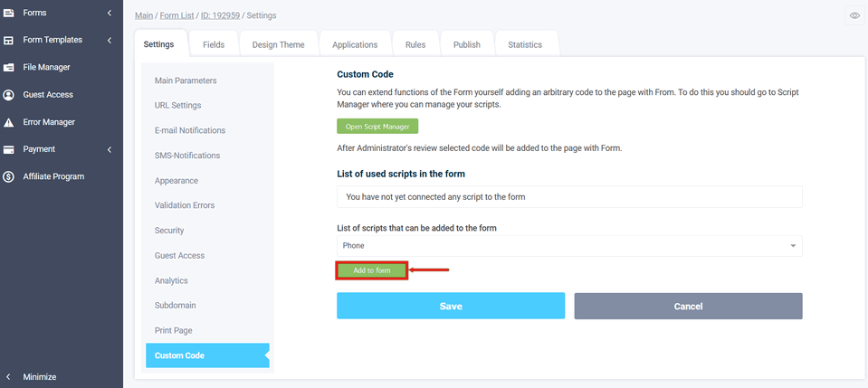The height and width of the screenshot is (388, 868).
Task: Click the Error Manager warning icon
Action: coord(8,122)
